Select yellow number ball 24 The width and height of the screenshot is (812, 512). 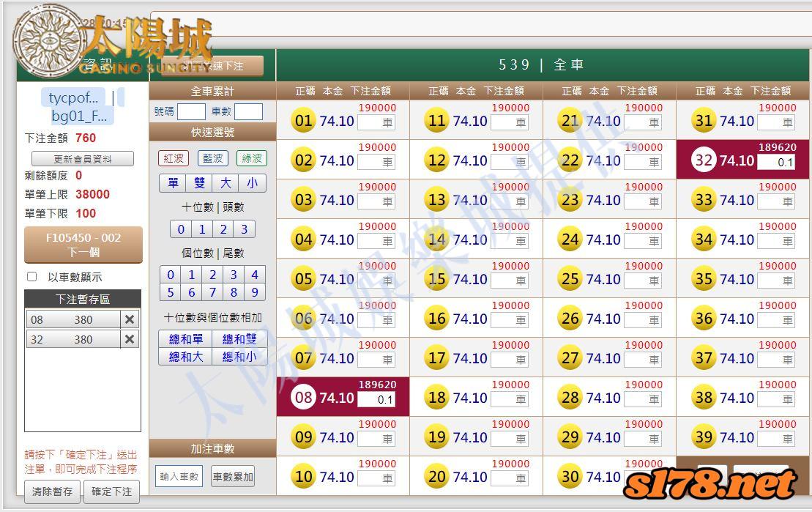570,240
